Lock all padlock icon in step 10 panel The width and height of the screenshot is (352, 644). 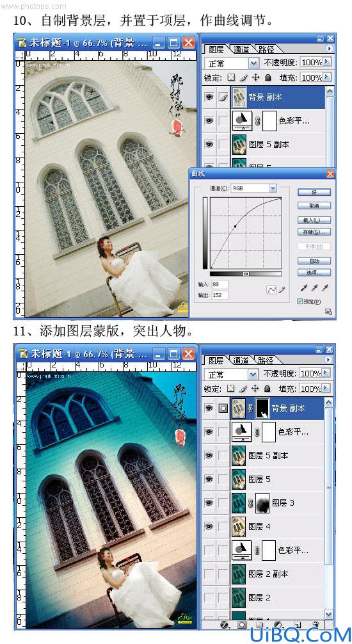(x=268, y=77)
